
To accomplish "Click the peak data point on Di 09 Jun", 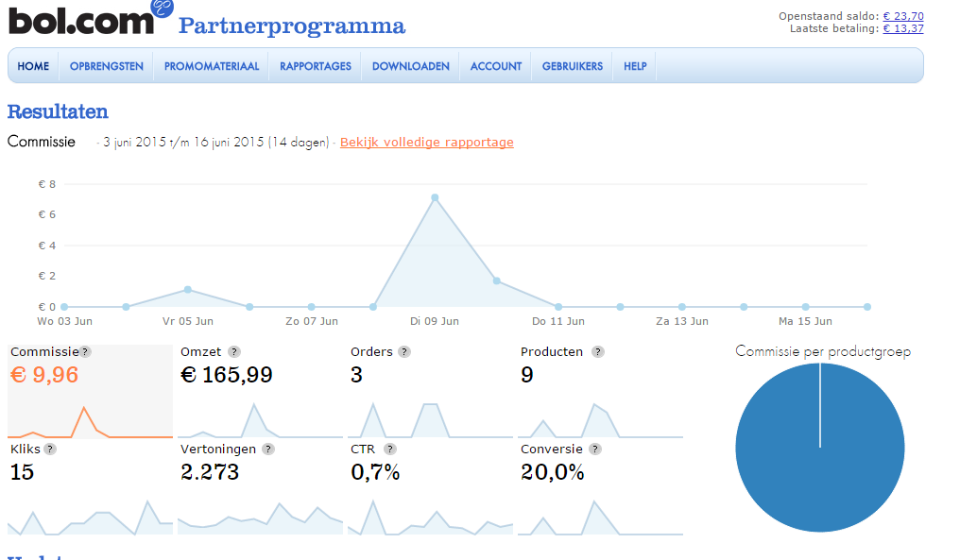I will [x=435, y=197].
